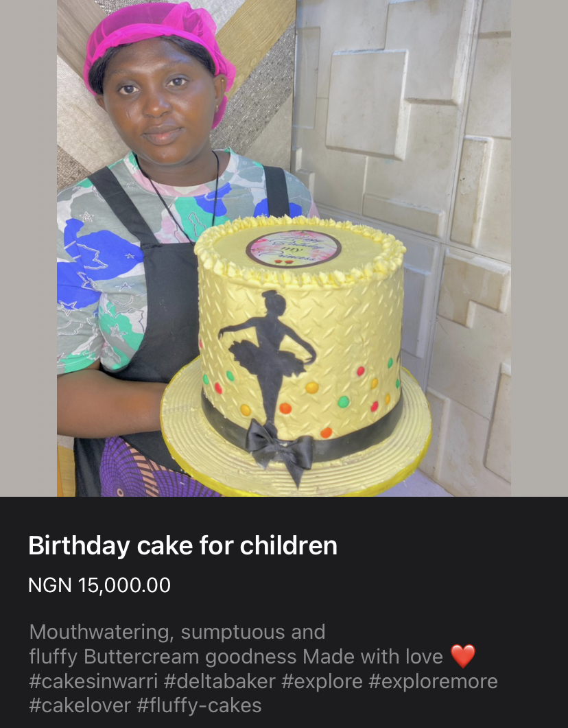Tap the "Made with love" text
The image size is (568, 728).
(372, 657)
